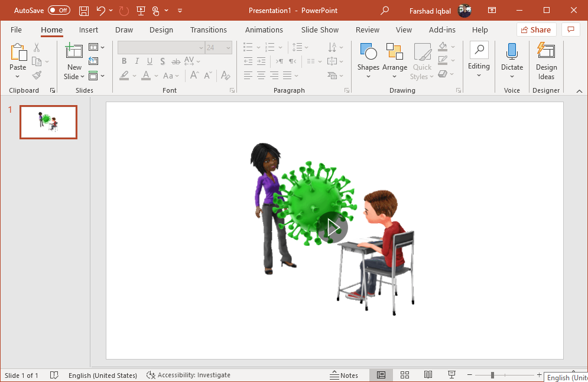Screen dimensions: 588x382
Task: Switch to Slide Sorter view
Action: point(405,375)
